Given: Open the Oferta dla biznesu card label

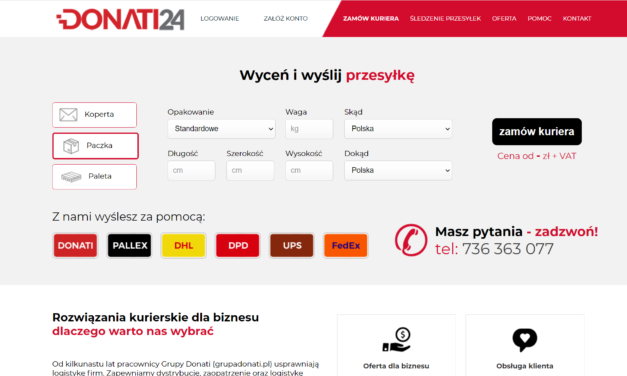Looking at the screenshot, I should coord(396,366).
